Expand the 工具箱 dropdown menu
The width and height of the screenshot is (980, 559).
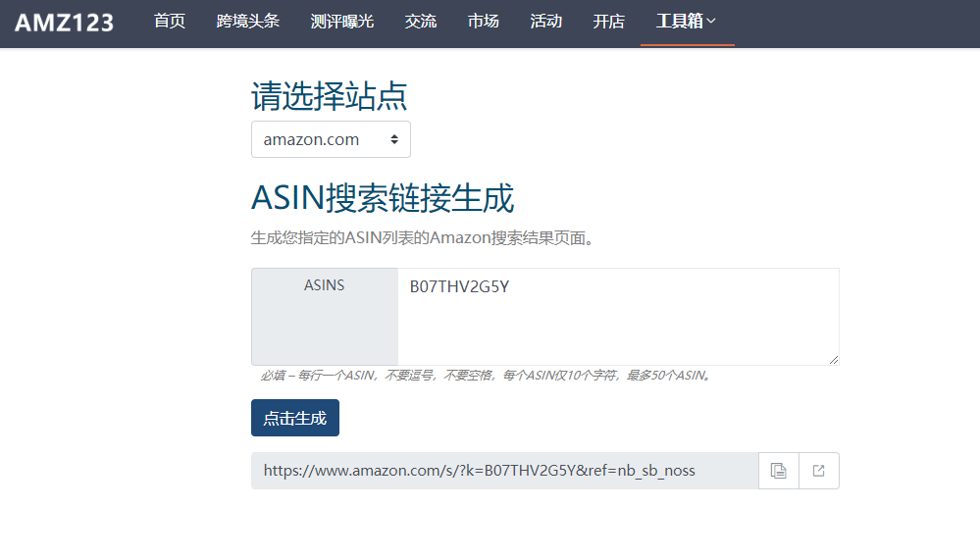click(x=687, y=22)
